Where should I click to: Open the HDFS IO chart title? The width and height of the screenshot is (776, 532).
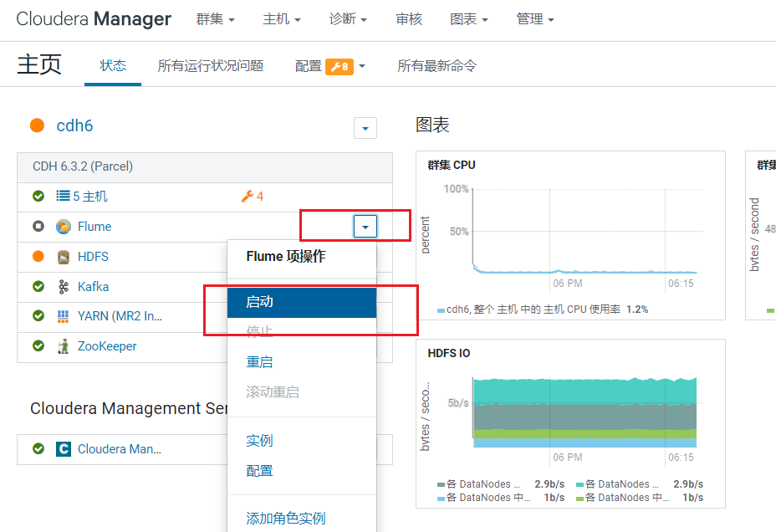[x=449, y=353]
